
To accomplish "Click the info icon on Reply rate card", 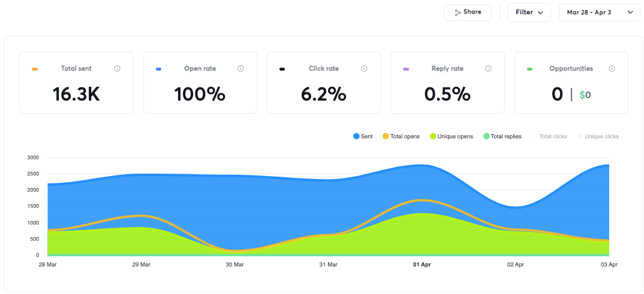I will click(x=488, y=69).
